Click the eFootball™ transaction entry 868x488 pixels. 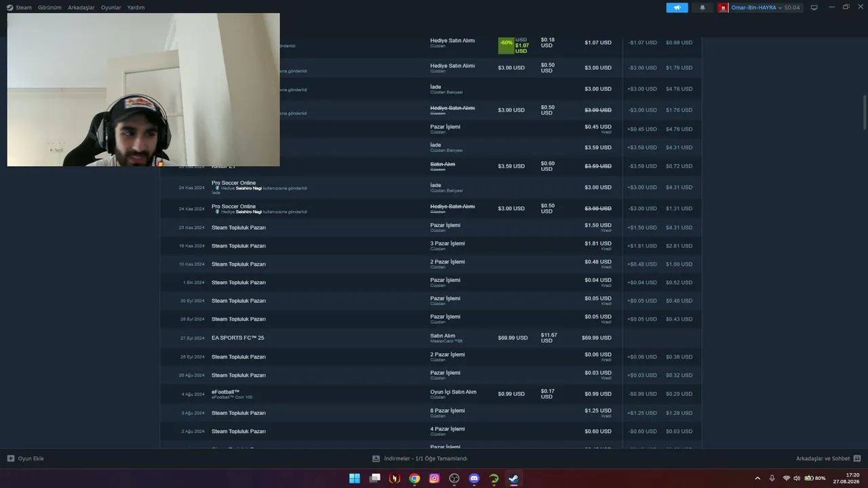point(225,392)
